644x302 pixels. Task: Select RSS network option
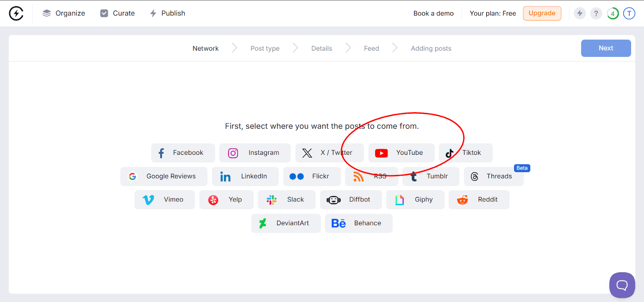(x=371, y=176)
